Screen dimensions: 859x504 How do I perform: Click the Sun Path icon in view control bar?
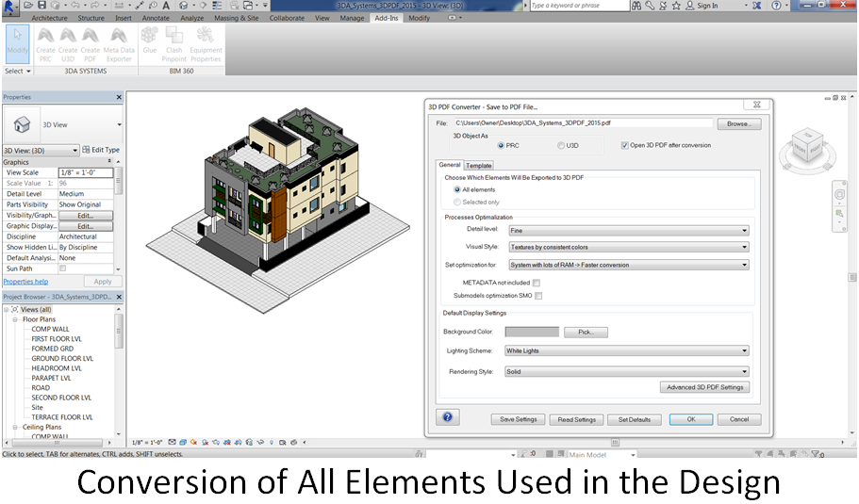click(194, 442)
